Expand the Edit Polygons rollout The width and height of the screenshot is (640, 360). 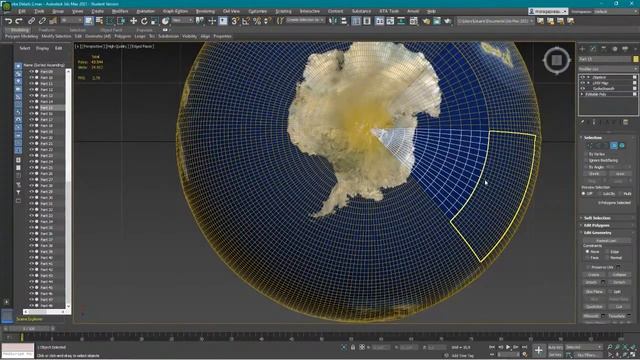(597, 225)
